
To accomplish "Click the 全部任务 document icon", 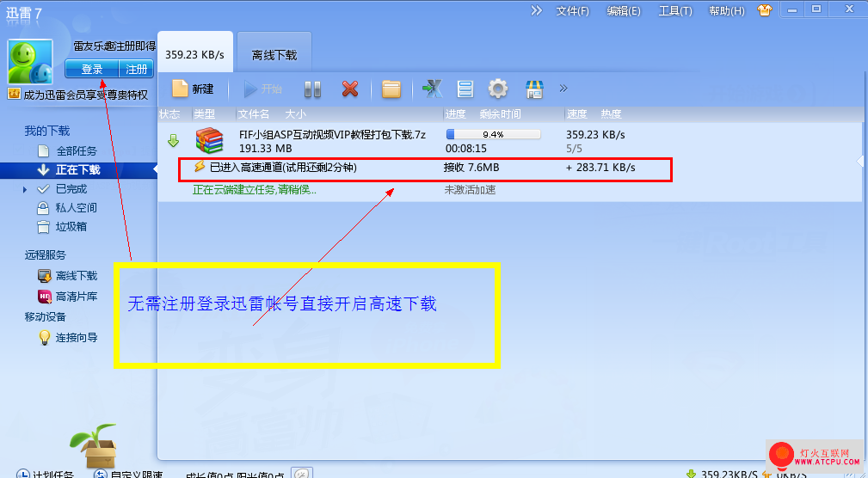I will point(43,151).
